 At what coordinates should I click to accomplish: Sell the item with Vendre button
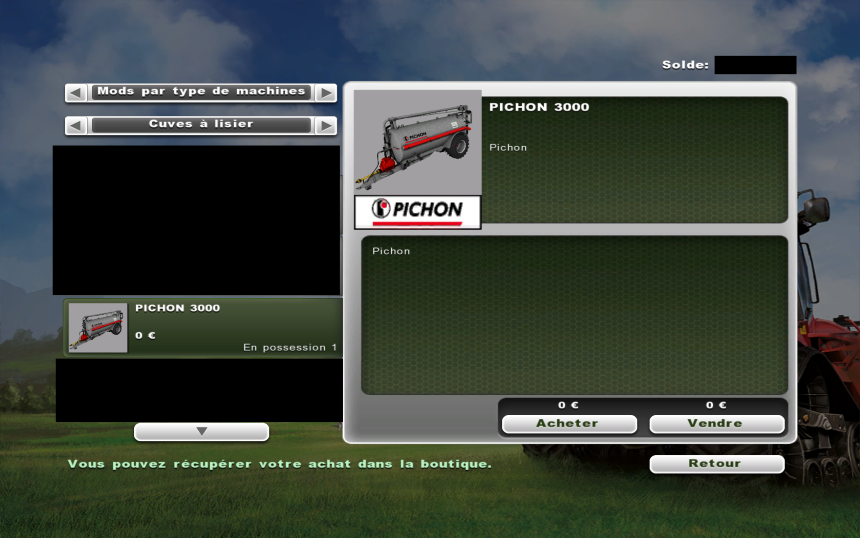pyautogui.click(x=717, y=423)
